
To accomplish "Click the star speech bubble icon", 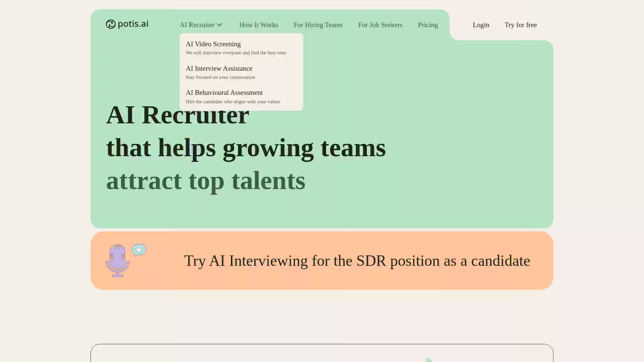I will tap(139, 250).
